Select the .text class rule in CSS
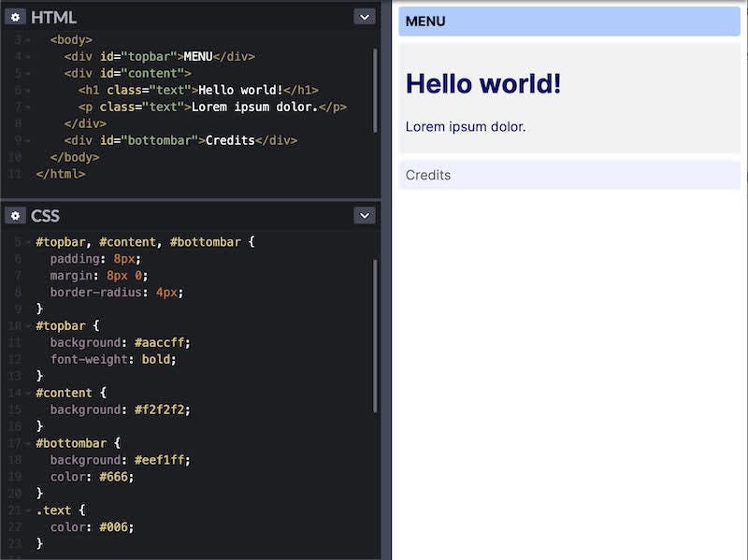Image resolution: width=748 pixels, height=560 pixels. coord(52,510)
